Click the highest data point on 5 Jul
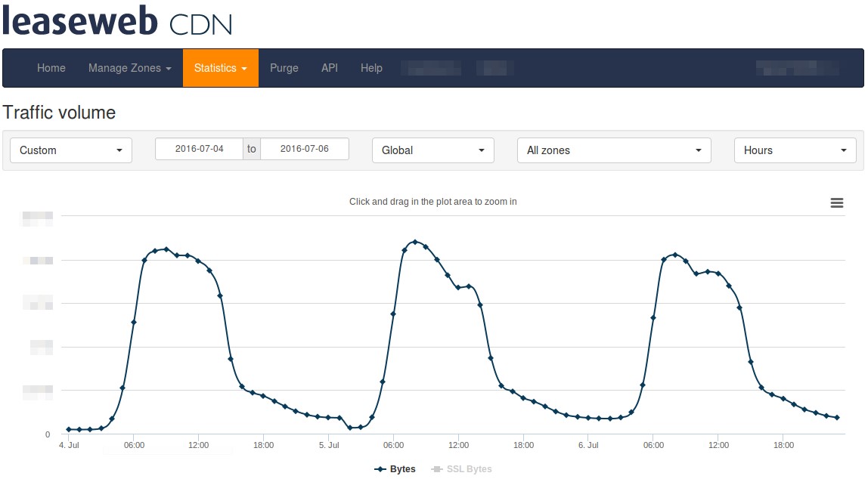 pos(415,242)
